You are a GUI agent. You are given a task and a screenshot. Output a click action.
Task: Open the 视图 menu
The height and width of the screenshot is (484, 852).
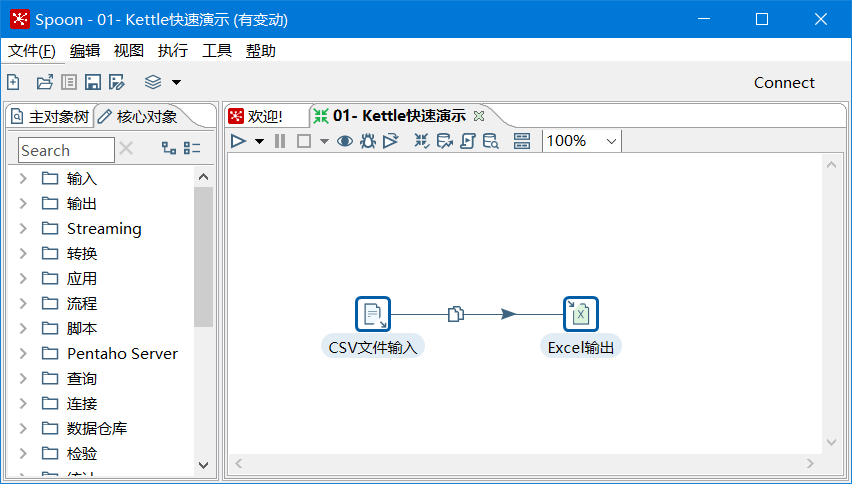click(129, 51)
